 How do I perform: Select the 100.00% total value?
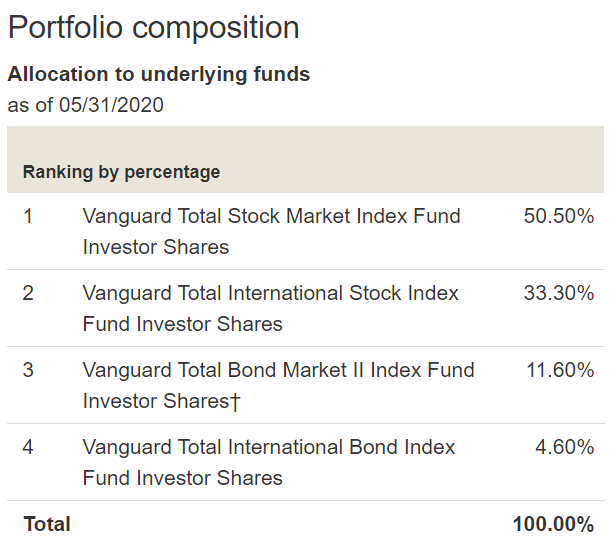(554, 524)
